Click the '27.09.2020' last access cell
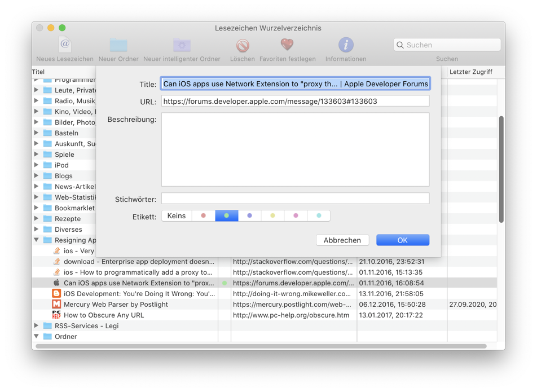The height and width of the screenshot is (392, 537). [x=473, y=305]
